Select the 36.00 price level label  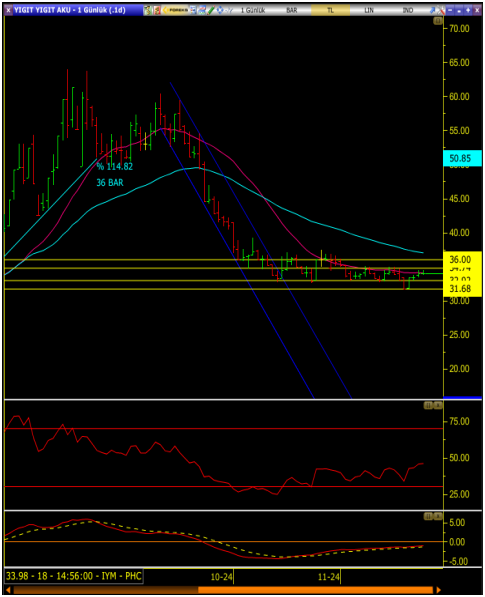coord(460,260)
